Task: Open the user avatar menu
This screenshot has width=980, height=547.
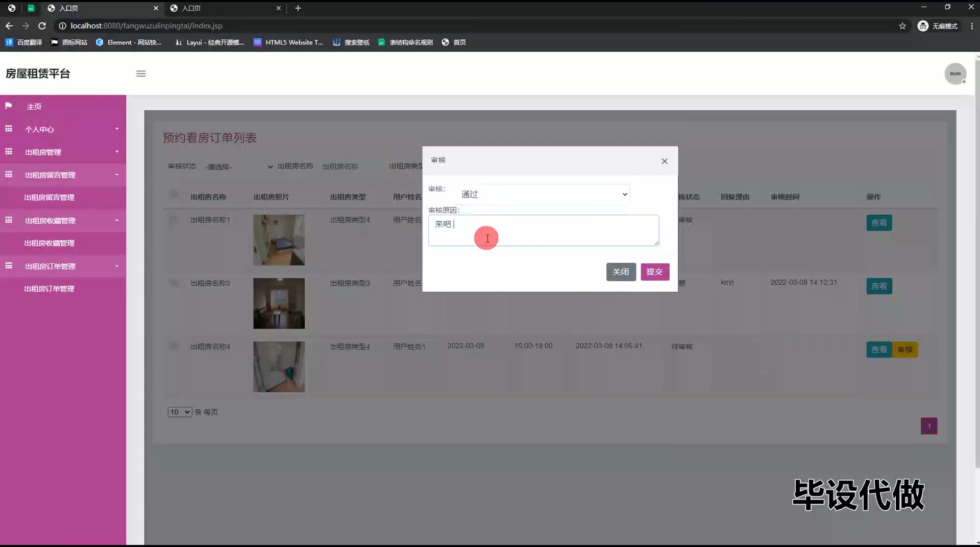Action: click(955, 73)
